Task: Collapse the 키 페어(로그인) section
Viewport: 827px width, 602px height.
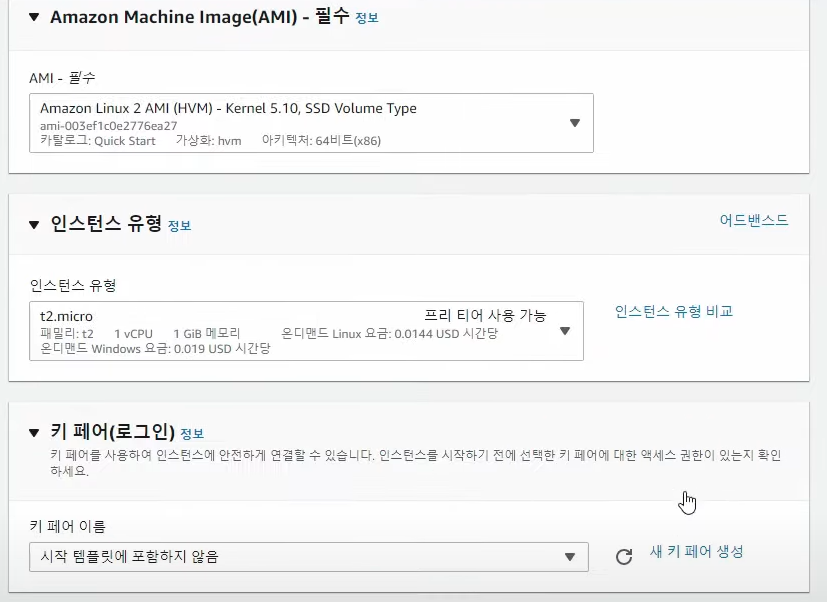Action: 34,433
